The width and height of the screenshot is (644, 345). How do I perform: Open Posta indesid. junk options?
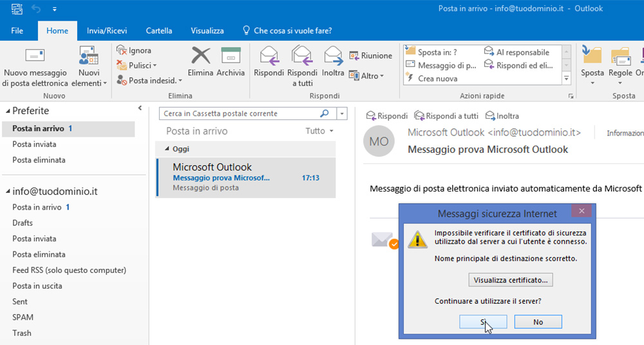149,81
